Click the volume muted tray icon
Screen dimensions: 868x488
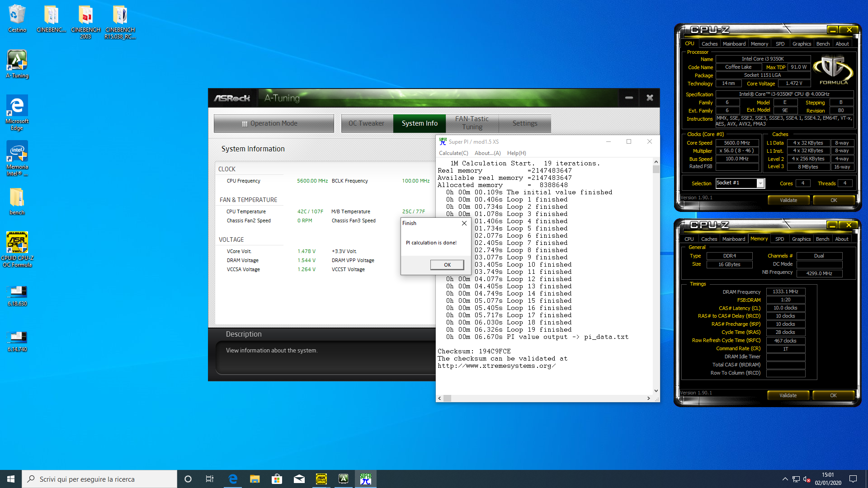tap(807, 479)
